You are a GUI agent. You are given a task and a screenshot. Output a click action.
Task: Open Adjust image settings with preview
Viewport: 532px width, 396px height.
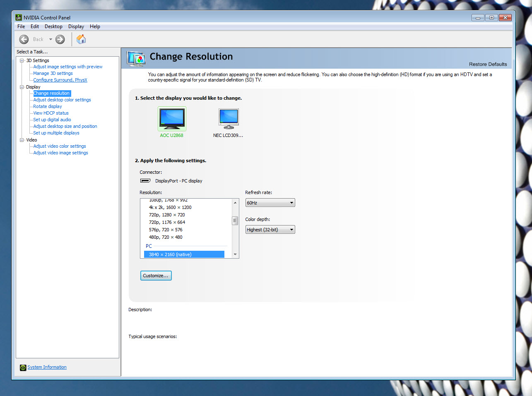(x=68, y=67)
